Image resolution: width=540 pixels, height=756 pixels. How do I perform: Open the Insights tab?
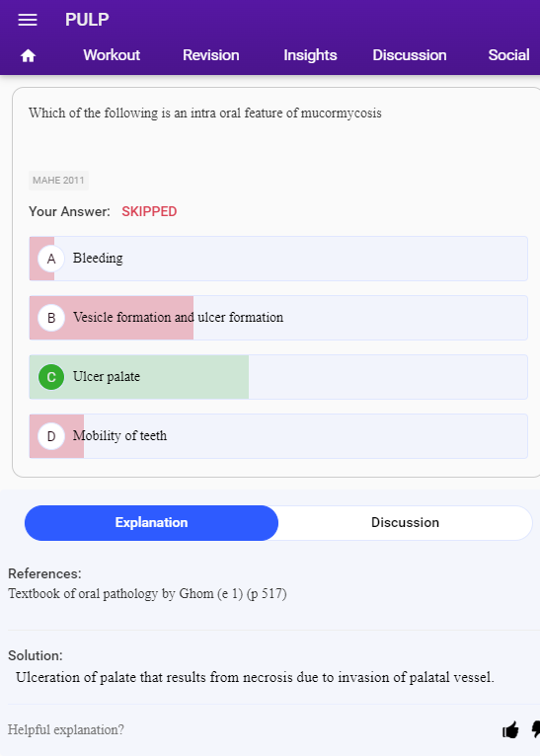point(310,55)
